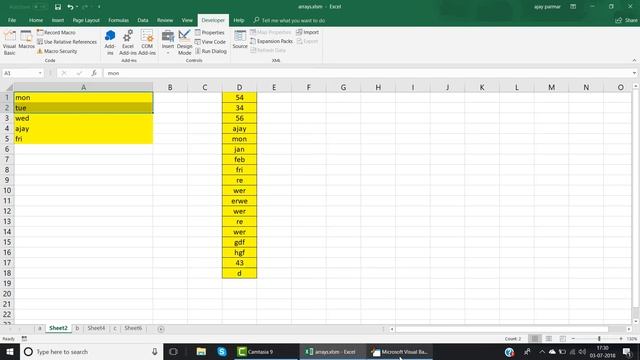Open the Add-ins button

pyautogui.click(x=110, y=42)
